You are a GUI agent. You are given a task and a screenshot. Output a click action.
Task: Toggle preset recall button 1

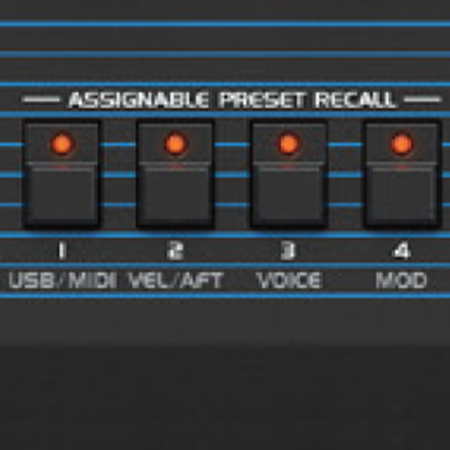click(62, 175)
